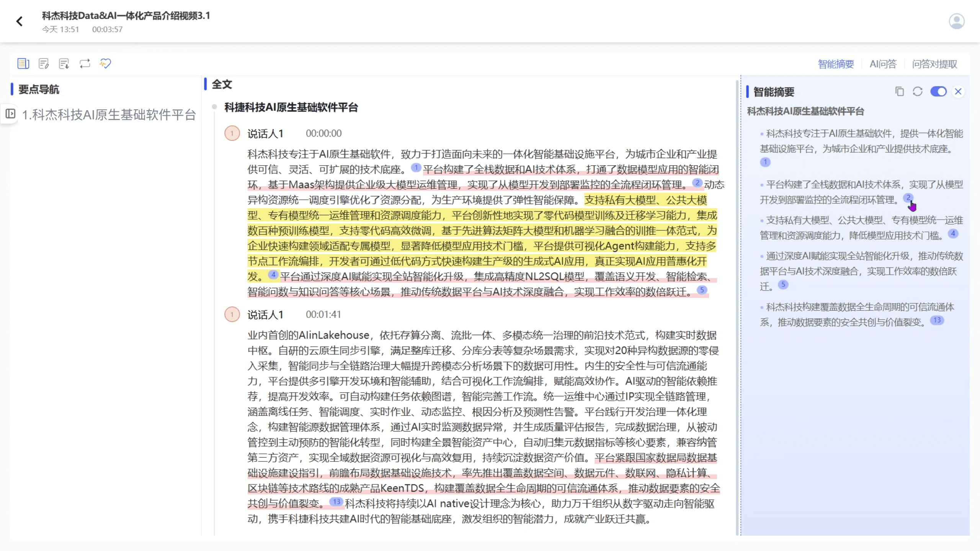Go back using the top-left arrow
The width and height of the screenshot is (980, 551).
(20, 21)
